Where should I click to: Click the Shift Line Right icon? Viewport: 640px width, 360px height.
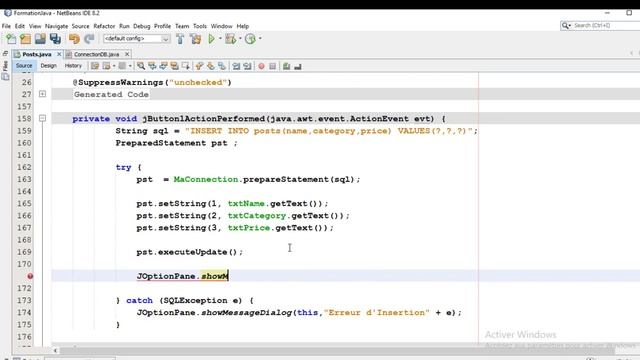click(247, 66)
